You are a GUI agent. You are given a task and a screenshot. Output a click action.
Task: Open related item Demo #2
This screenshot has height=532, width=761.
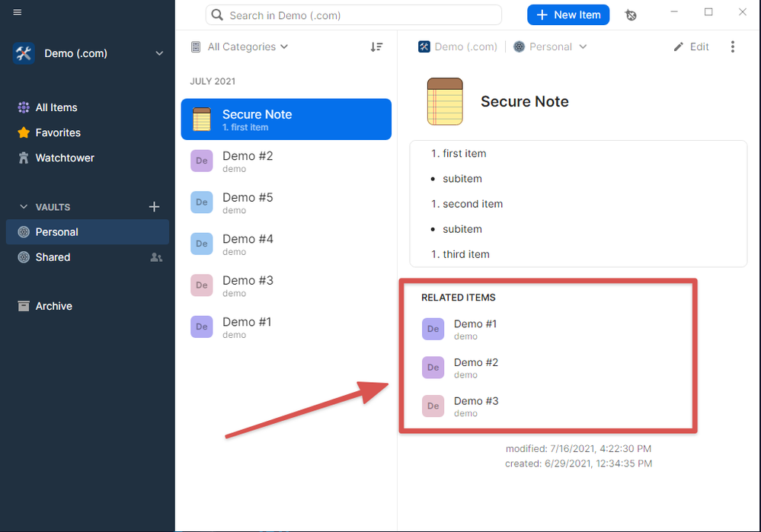pyautogui.click(x=475, y=367)
